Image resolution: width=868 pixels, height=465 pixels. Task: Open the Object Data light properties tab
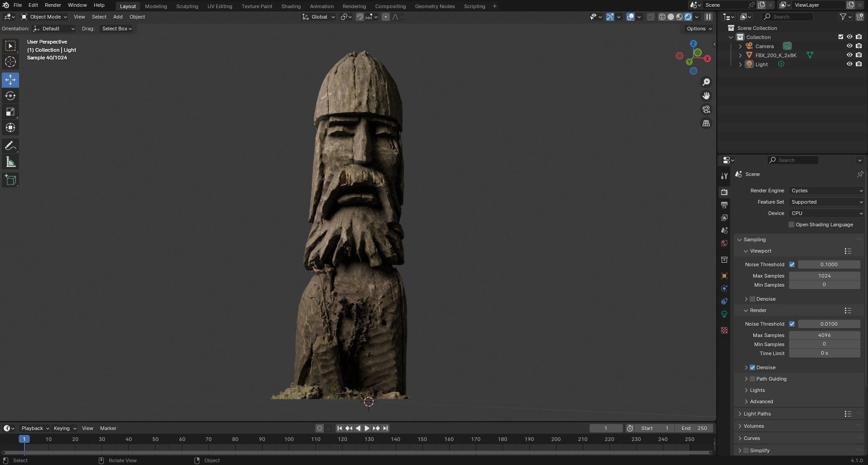724,314
